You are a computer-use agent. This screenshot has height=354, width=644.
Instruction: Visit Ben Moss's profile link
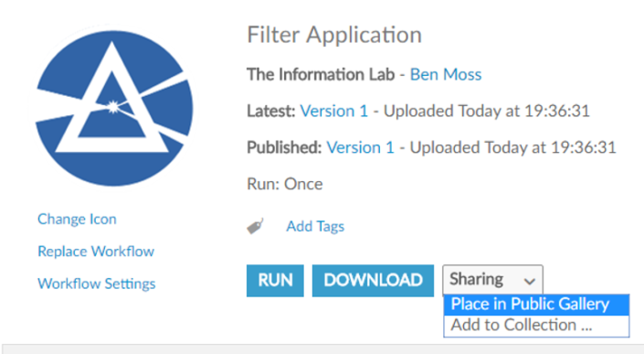[x=446, y=74]
